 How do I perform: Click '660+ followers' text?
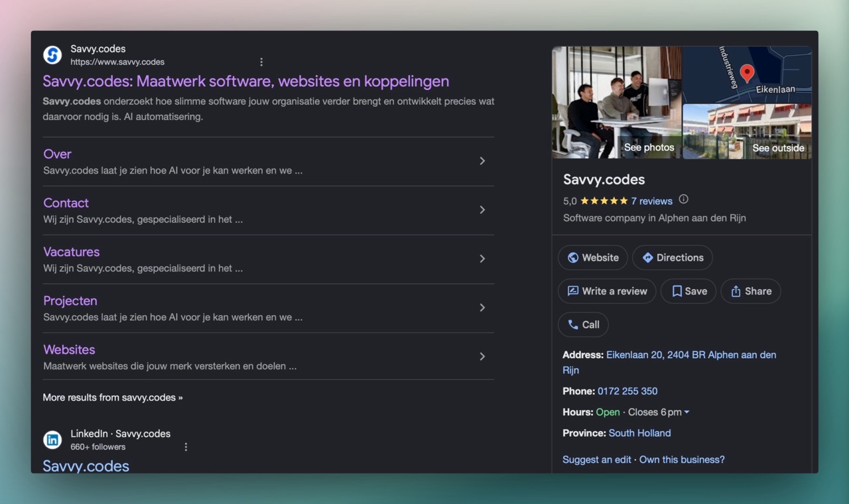tap(98, 447)
